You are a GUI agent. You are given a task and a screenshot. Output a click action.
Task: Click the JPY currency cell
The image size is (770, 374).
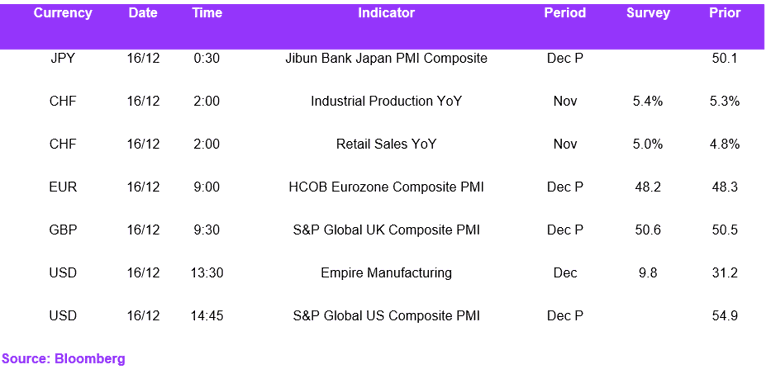pos(63,58)
